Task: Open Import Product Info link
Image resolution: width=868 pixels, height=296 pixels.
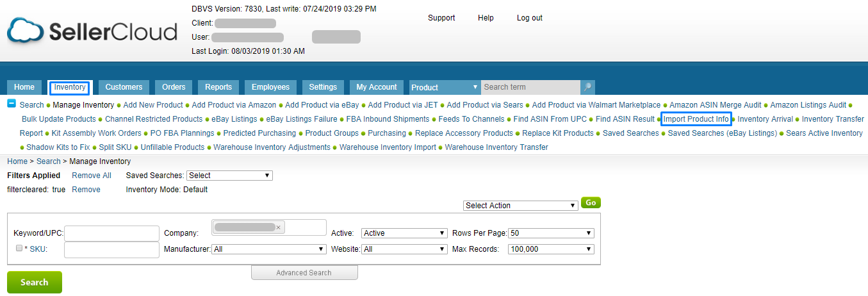Action: pyautogui.click(x=696, y=119)
